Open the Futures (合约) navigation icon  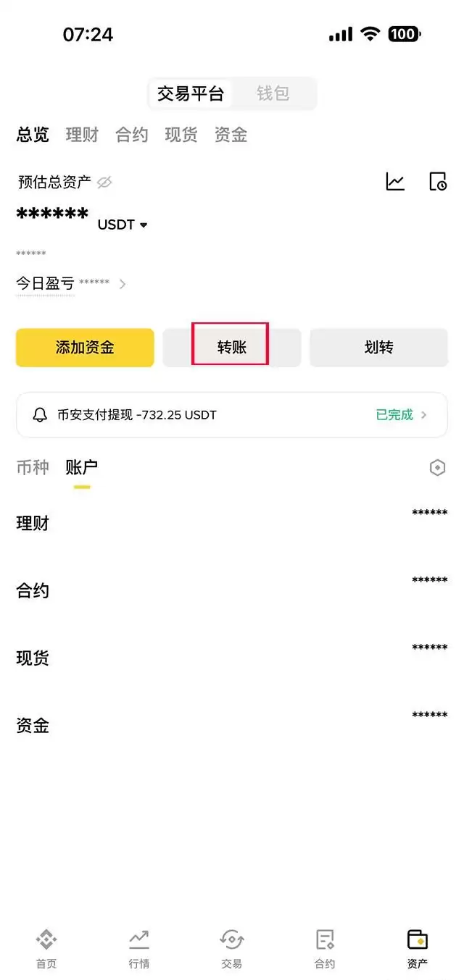tap(324, 945)
